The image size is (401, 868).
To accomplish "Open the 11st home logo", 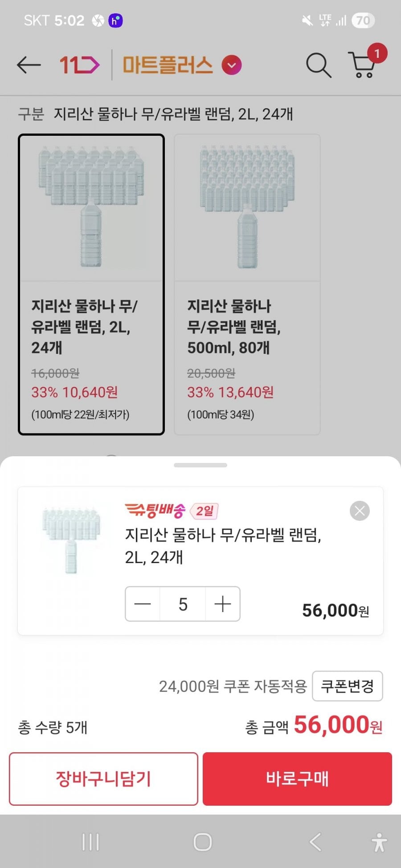I will click(x=79, y=65).
